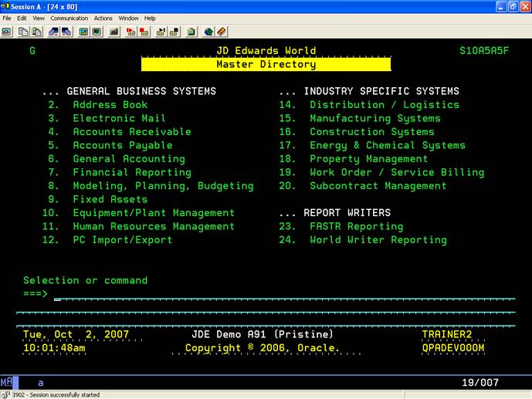Image resolution: width=532 pixels, height=399 pixels.
Task: Click the GENERAL BUSINESS SYSTEMS heading
Action: coord(141,91)
